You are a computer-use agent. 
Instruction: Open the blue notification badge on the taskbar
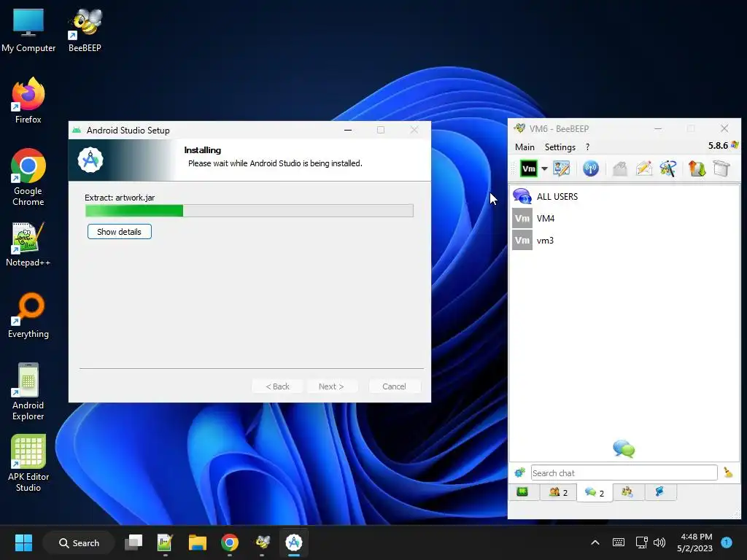727,542
